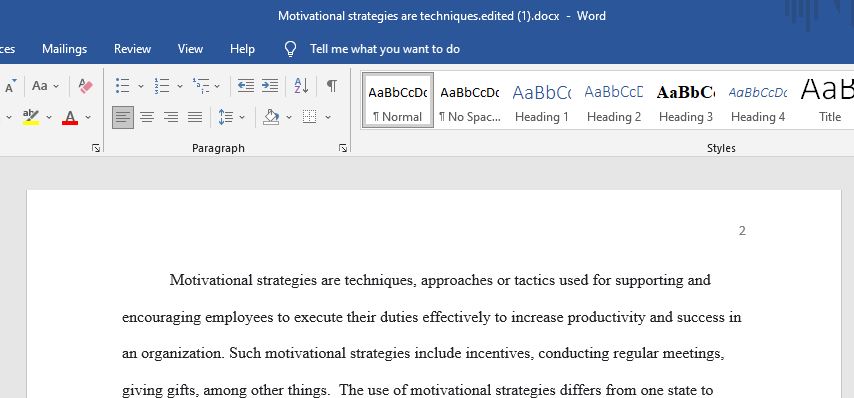Open the Review ribbon tab
Image resolution: width=854 pixels, height=398 pixels.
click(x=132, y=49)
